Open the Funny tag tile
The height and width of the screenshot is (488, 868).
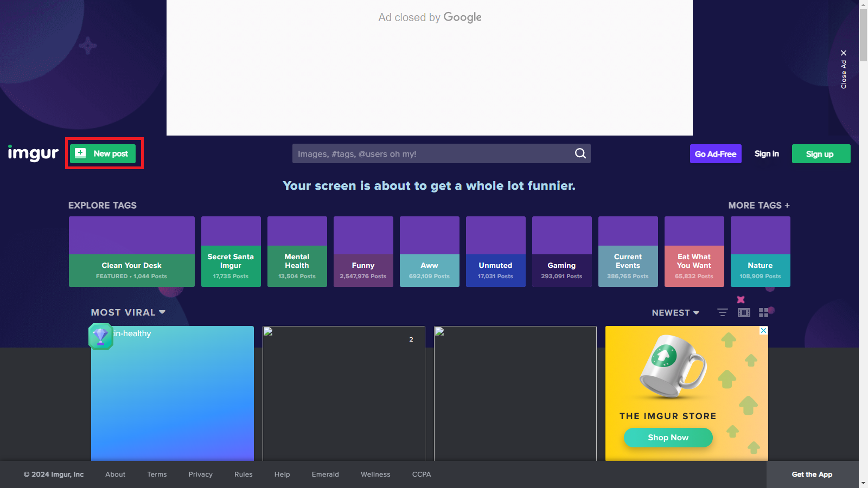363,252
